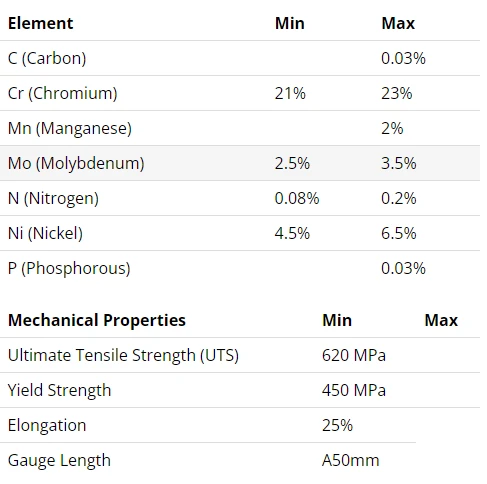The height and width of the screenshot is (484, 487).
Task: Click the 620 MPa value
Action: click(x=354, y=355)
